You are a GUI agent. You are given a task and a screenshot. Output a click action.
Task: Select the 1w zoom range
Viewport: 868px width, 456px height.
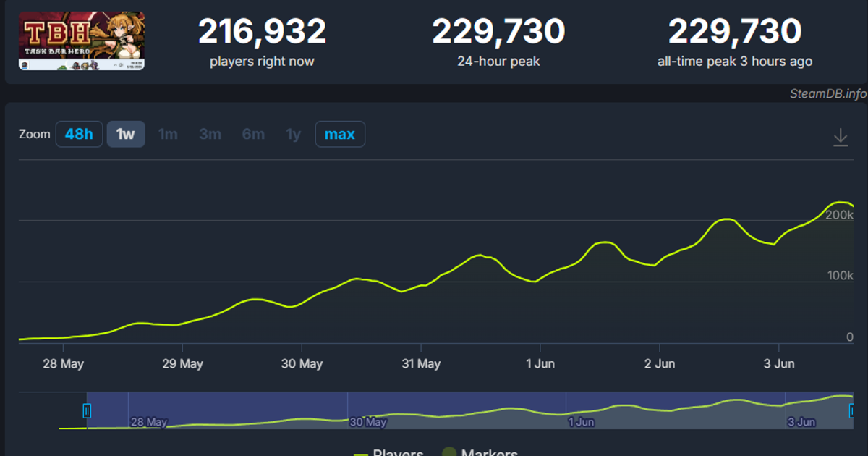pos(126,134)
